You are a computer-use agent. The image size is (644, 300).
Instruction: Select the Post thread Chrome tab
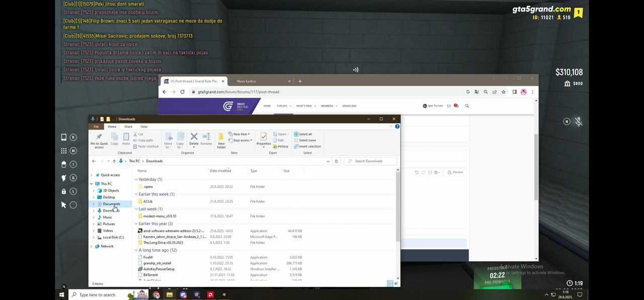(x=193, y=81)
